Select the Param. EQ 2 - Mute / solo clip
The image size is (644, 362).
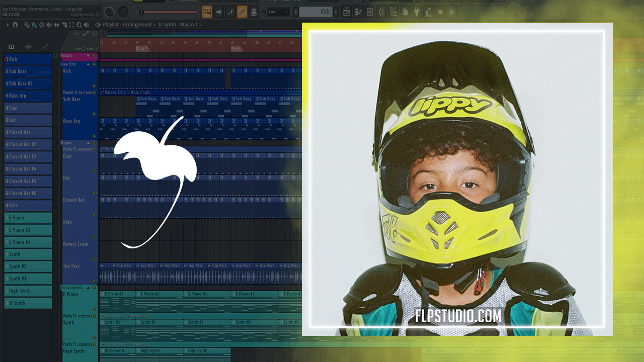(x=200, y=93)
